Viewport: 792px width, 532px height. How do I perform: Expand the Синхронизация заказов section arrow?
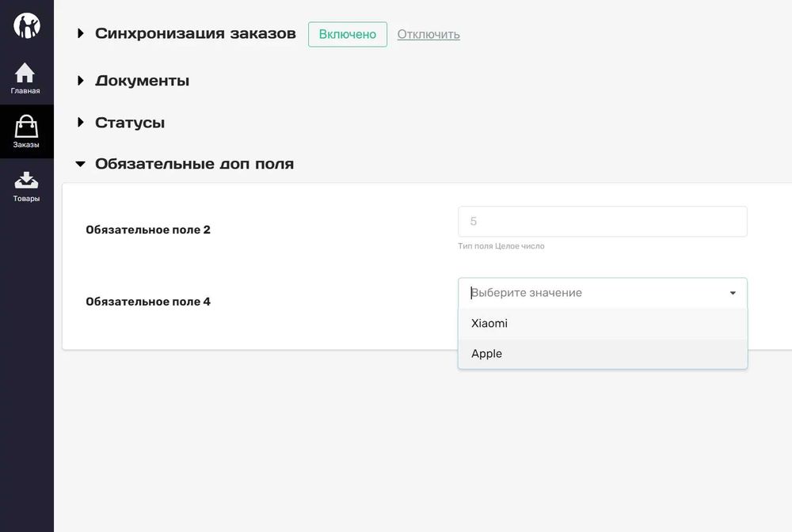coord(80,34)
